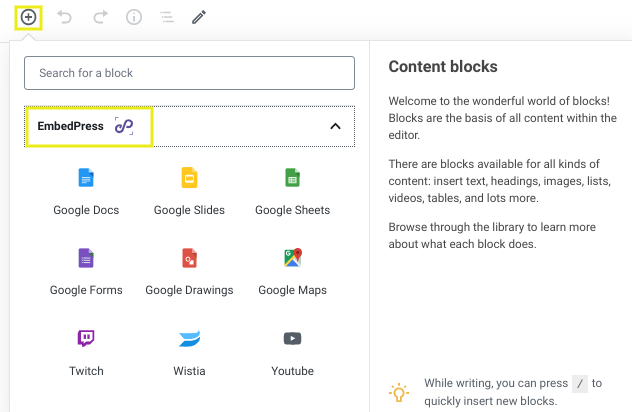Insert the Google Docs block

click(x=86, y=192)
